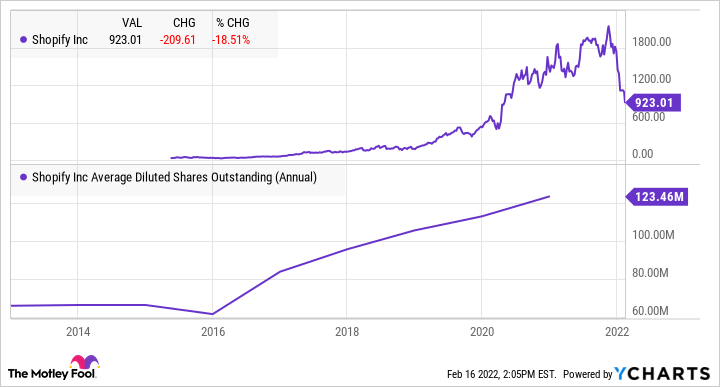This screenshot has height=387, width=720.
Task: Click the 2018 x-axis label
Action: (x=347, y=332)
